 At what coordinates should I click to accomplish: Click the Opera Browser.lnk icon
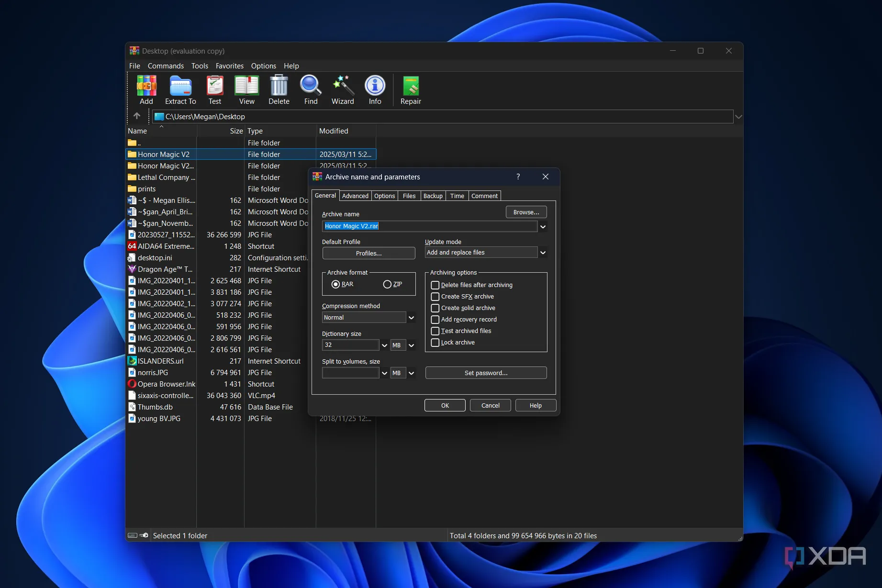click(132, 384)
